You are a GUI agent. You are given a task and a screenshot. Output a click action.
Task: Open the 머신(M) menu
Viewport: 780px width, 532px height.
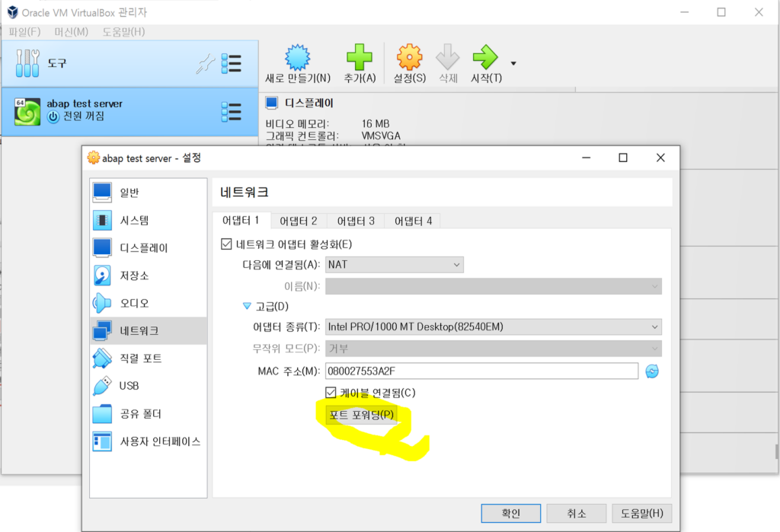click(71, 32)
